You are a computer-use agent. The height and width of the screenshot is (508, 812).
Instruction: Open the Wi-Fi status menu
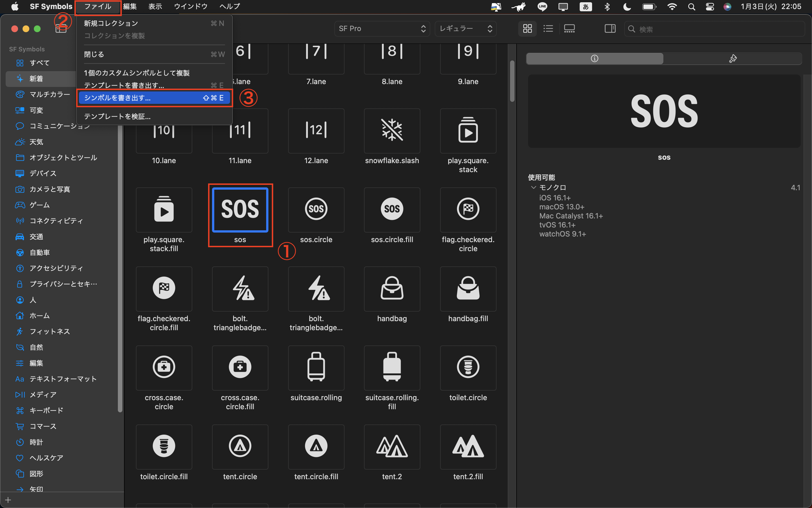coord(672,6)
